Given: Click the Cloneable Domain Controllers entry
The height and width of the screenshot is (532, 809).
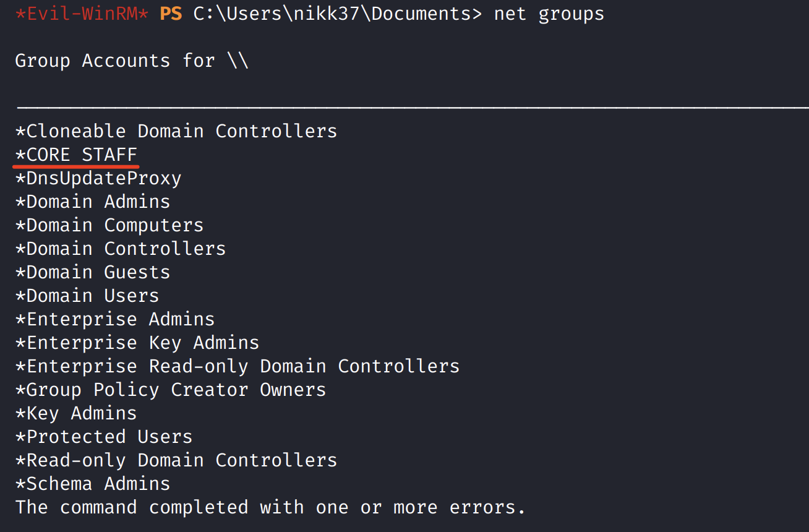Looking at the screenshot, I should 176,131.
